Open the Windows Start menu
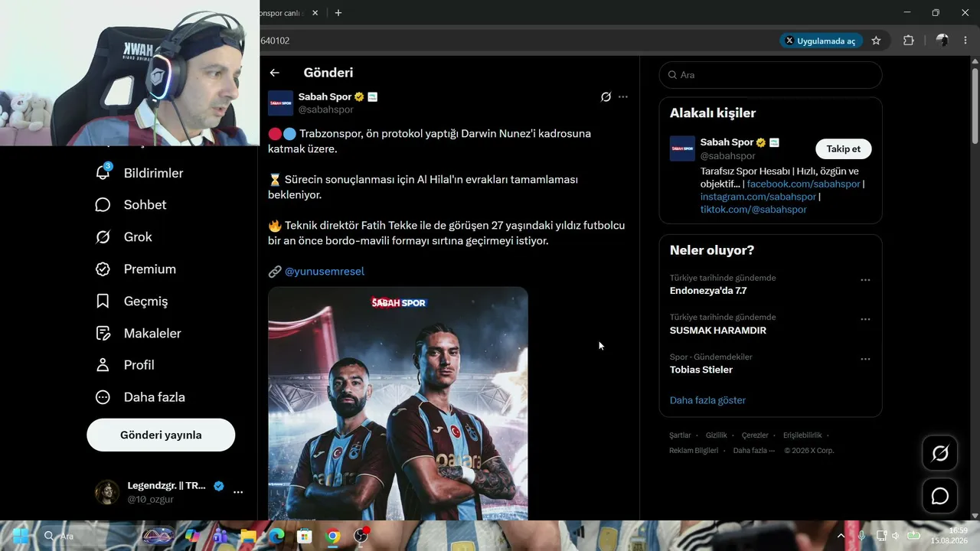This screenshot has width=980, height=551. coord(21,536)
